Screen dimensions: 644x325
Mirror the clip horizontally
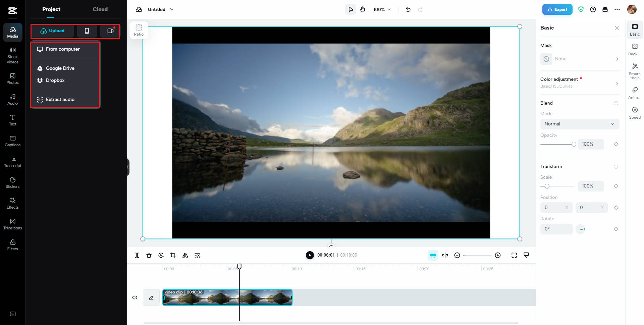coord(185,255)
